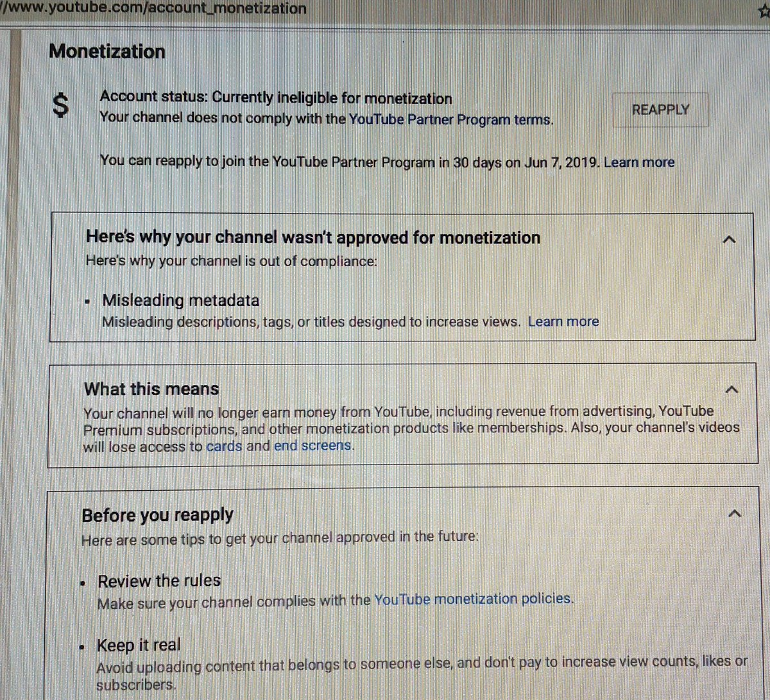
Task: Click the 'Keep it real' tip
Action: pos(139,645)
